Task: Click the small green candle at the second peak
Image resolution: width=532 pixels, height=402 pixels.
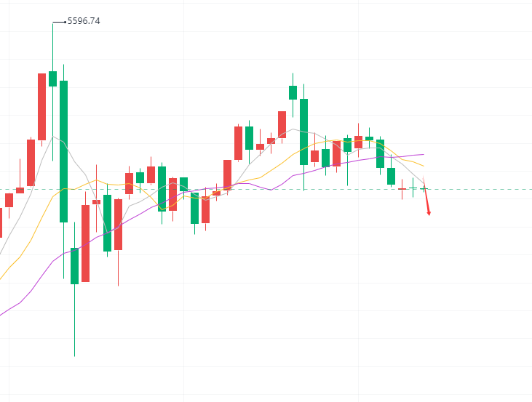Action: click(x=293, y=92)
